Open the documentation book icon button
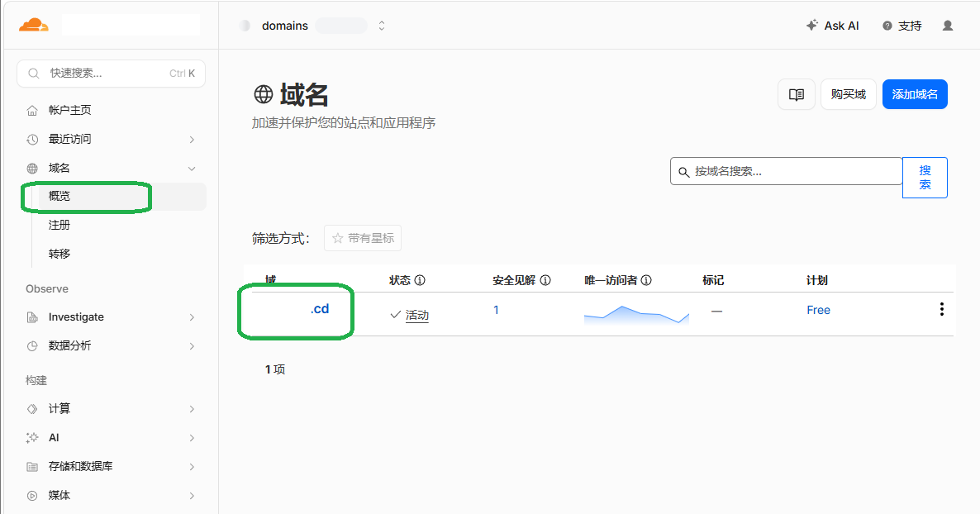The height and width of the screenshot is (514, 980). pyautogui.click(x=797, y=94)
